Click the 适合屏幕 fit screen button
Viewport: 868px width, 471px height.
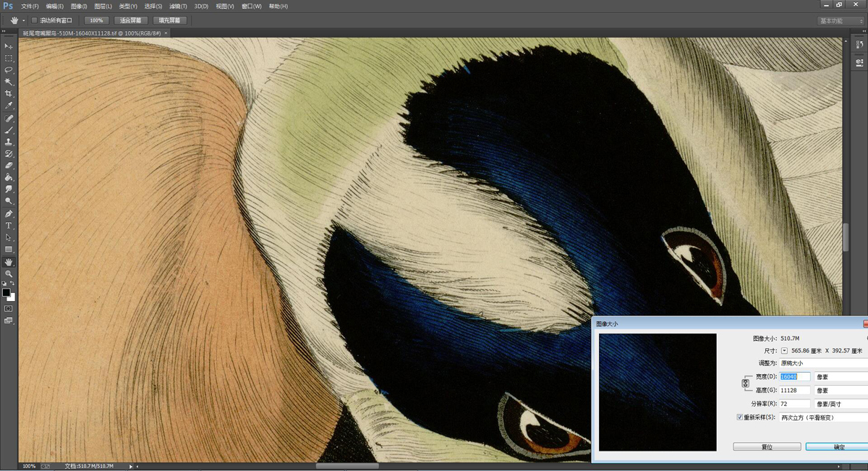tap(131, 21)
